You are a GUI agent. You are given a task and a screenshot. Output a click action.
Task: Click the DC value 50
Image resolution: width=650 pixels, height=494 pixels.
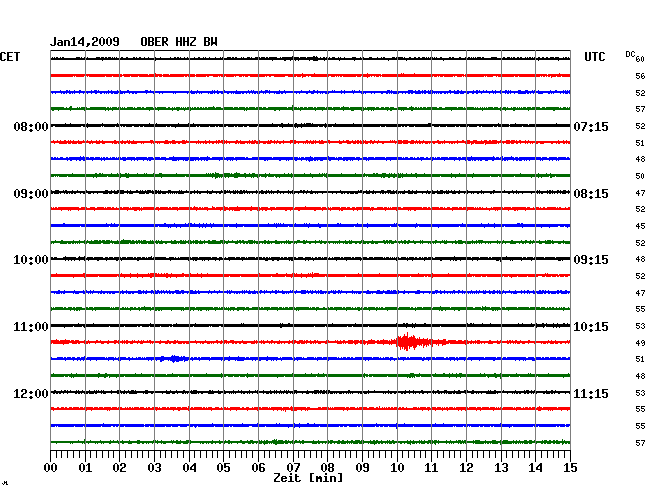coord(640,176)
